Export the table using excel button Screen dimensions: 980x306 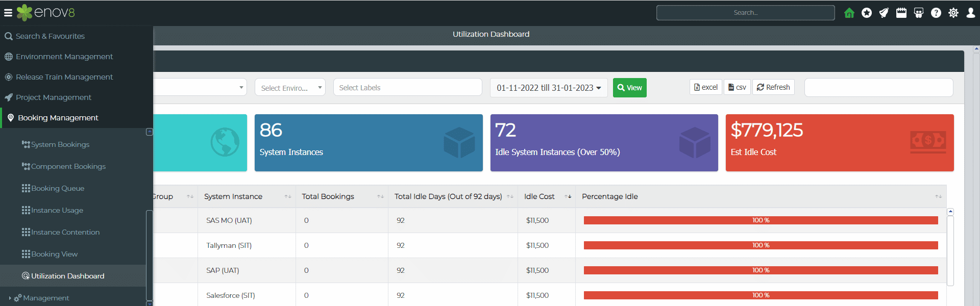[705, 87]
